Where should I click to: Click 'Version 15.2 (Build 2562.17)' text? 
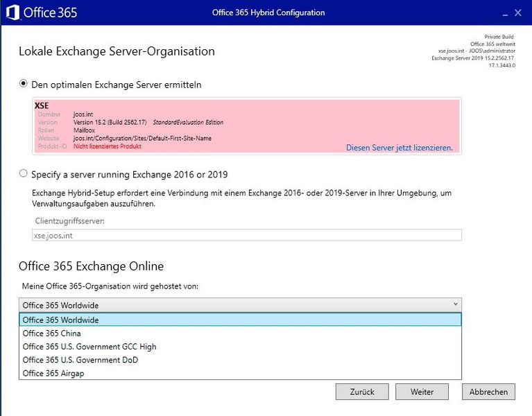point(110,122)
